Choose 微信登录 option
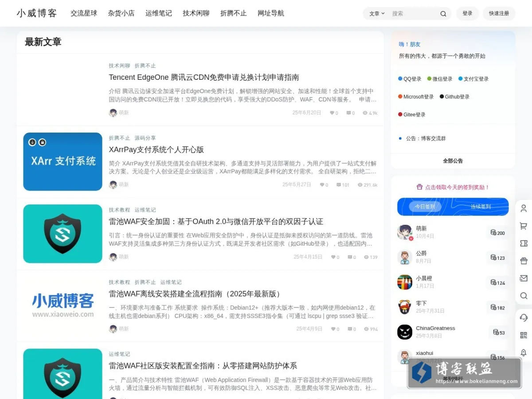This screenshot has height=399, width=532. (x=440, y=79)
